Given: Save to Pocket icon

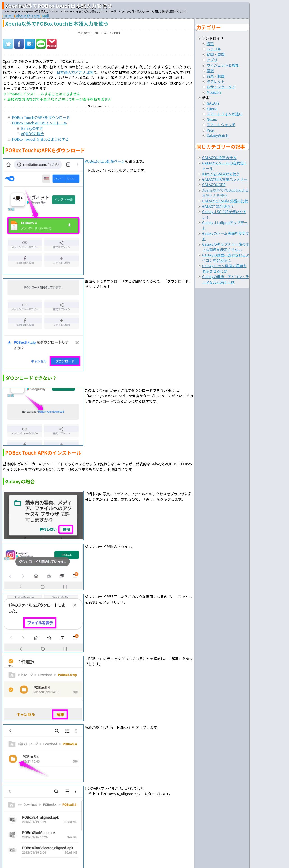Looking at the screenshot, I should click(52, 44).
